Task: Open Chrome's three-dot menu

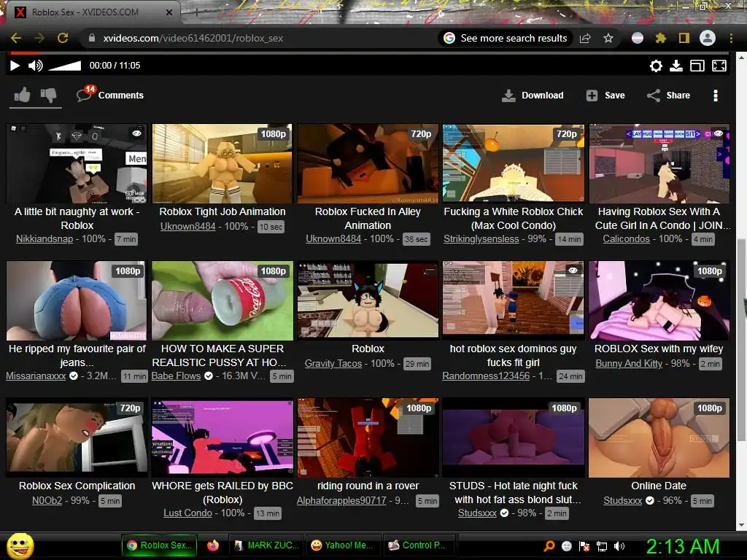Action: coord(731,38)
